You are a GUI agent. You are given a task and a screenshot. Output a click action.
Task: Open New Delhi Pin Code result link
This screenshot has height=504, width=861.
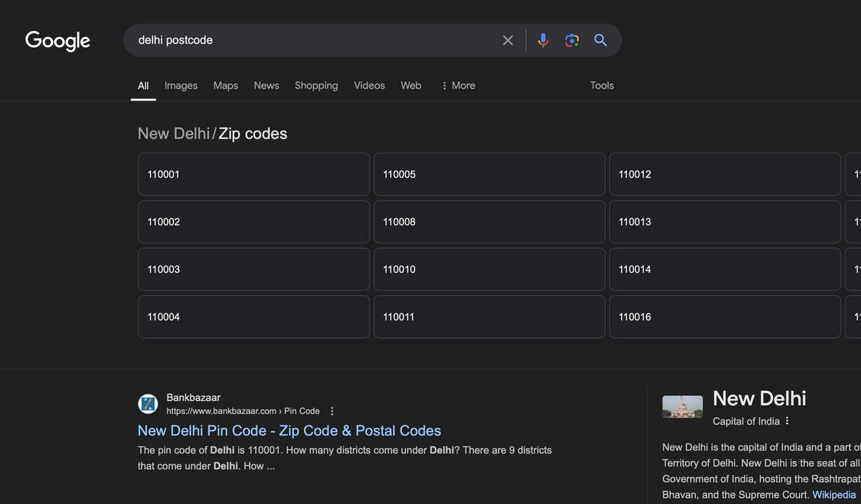pyautogui.click(x=289, y=431)
